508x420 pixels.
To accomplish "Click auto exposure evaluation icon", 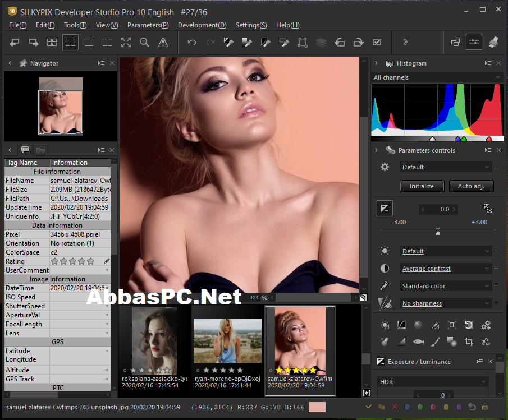I will (488, 209).
